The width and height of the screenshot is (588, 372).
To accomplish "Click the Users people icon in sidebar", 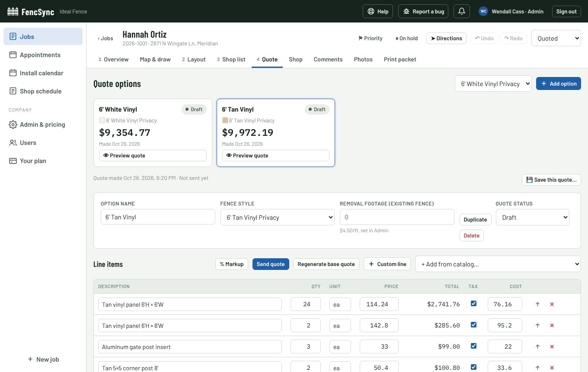I will pos(13,143).
